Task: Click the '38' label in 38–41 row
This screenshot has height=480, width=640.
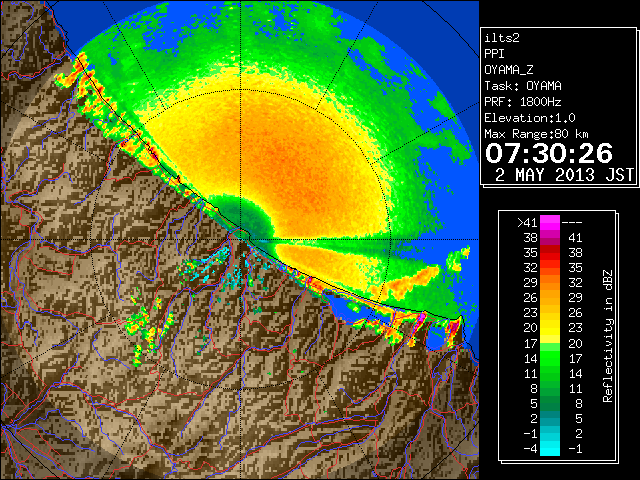Action: pos(531,238)
